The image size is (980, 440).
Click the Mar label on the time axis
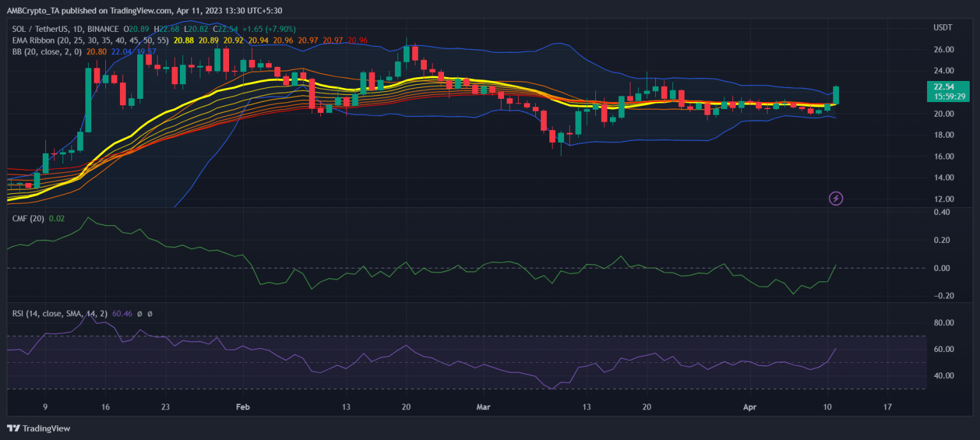pyautogui.click(x=484, y=406)
